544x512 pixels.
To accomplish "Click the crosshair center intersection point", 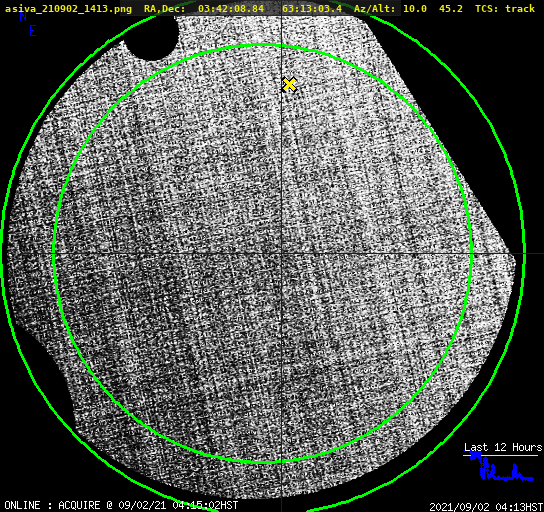I will pyautogui.click(x=281, y=254).
